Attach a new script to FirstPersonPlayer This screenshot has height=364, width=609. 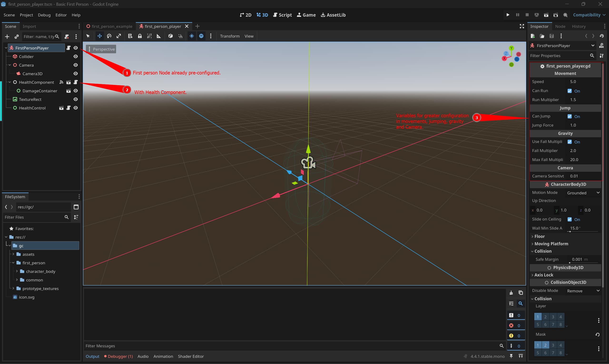(x=66, y=37)
